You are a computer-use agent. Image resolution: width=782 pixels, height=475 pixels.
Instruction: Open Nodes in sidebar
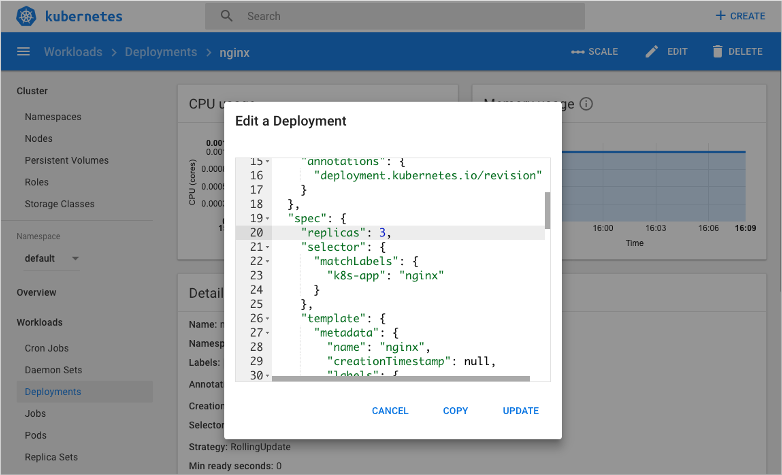(38, 139)
